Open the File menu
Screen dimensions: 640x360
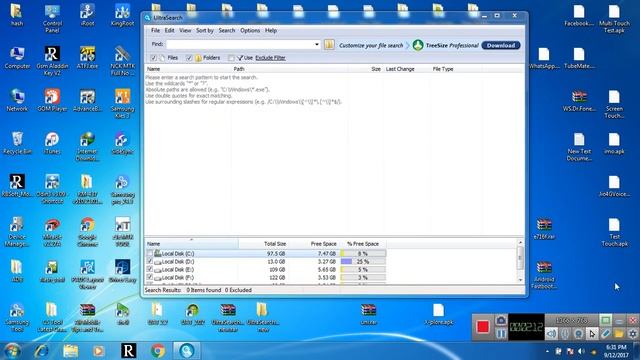click(155, 31)
